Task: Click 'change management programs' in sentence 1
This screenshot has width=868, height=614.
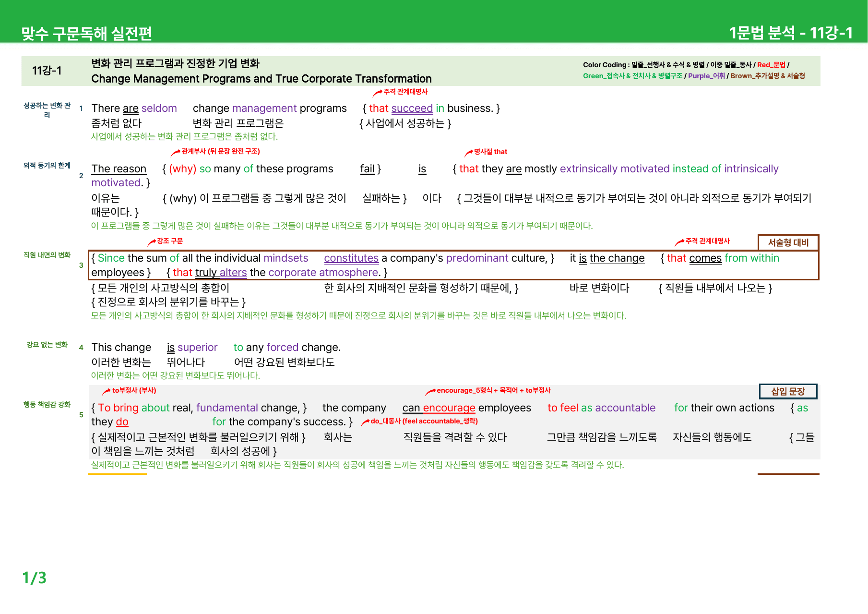Action: [x=270, y=108]
